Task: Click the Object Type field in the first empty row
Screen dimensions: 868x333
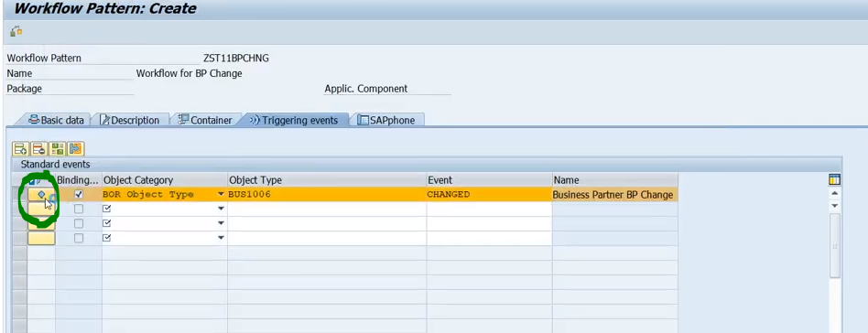Action: pos(327,209)
